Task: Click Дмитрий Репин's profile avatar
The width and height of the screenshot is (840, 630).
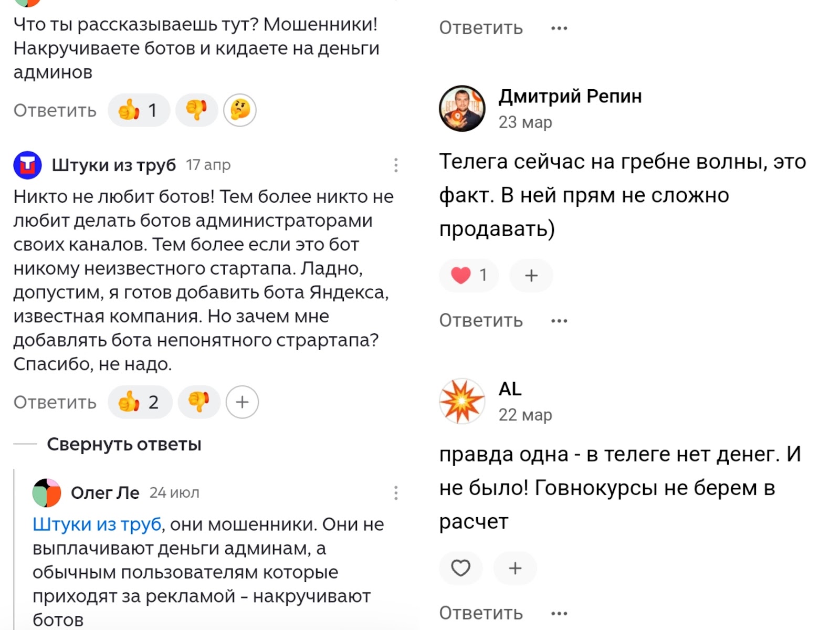Action: (x=462, y=107)
